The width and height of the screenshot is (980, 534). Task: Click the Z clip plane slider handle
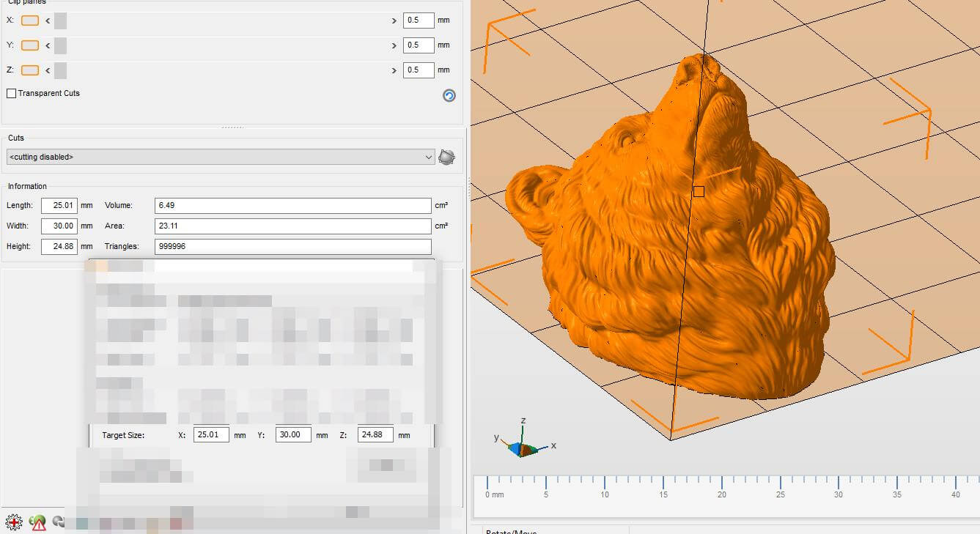coord(60,70)
